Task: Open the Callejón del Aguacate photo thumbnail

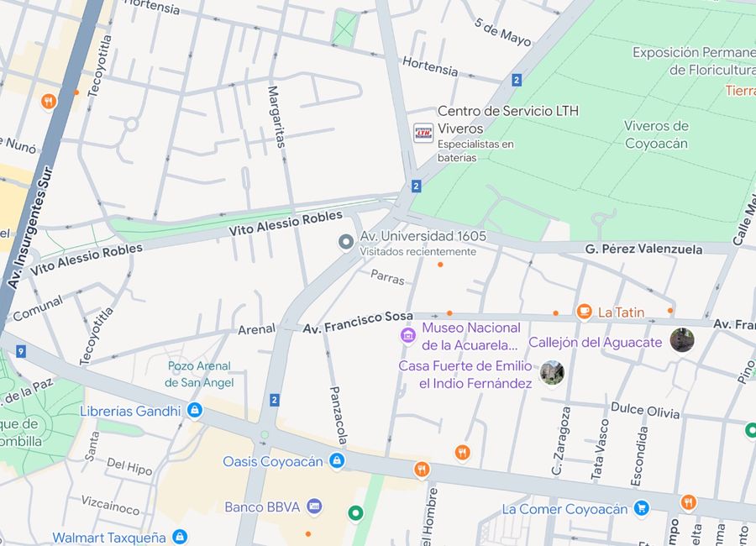Action: tap(682, 340)
